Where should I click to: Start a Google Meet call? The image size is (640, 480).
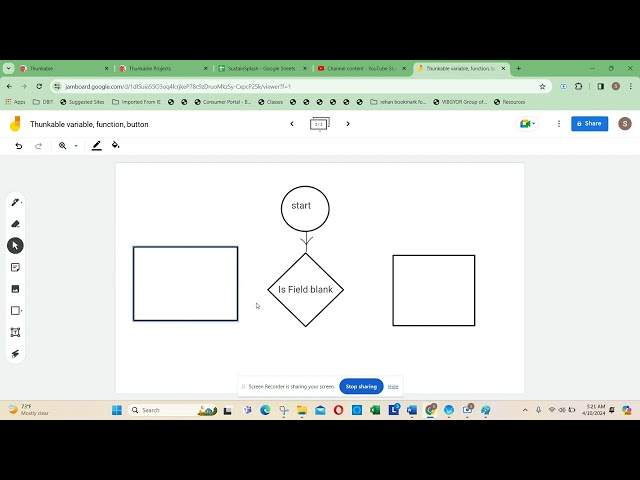click(527, 124)
